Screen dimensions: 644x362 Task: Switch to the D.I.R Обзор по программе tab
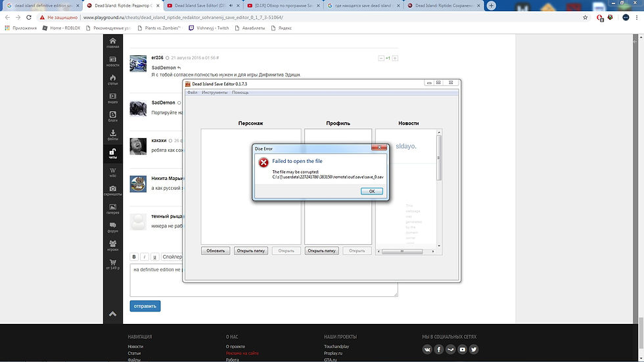tap(283, 6)
